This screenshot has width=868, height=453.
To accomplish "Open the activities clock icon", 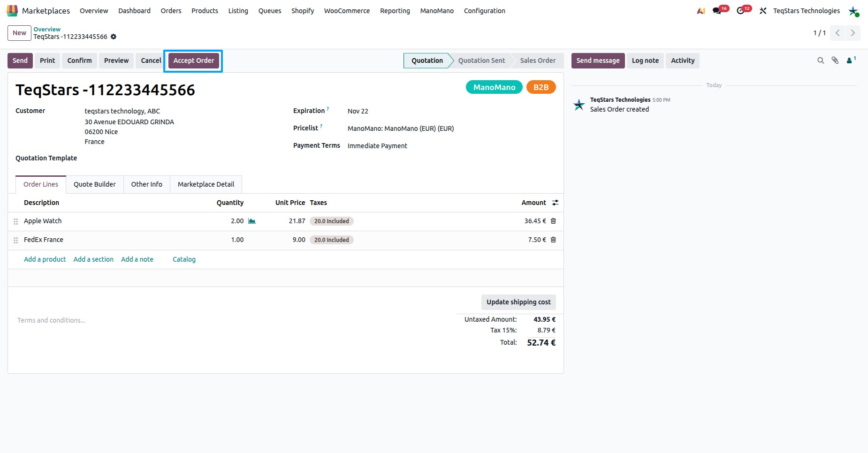I will coord(740,11).
